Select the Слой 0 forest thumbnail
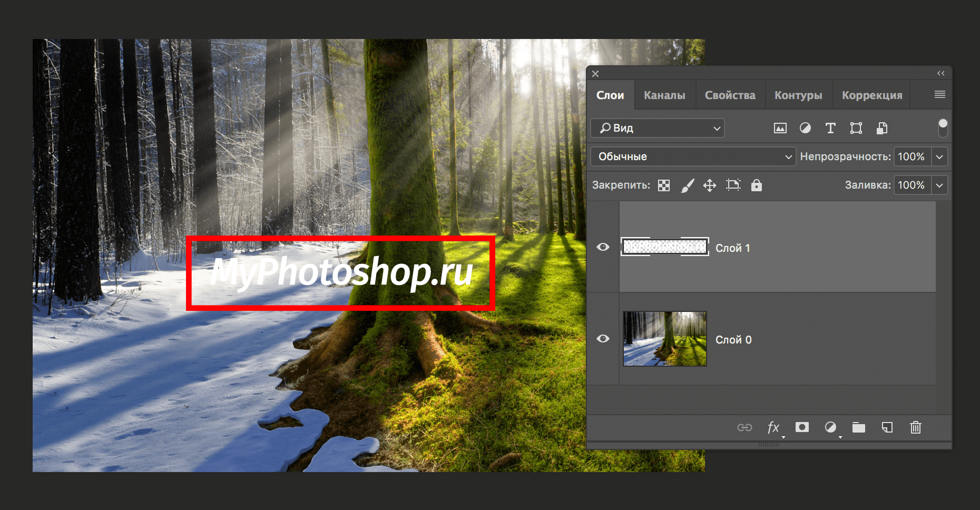This screenshot has height=510, width=980. 665,339
